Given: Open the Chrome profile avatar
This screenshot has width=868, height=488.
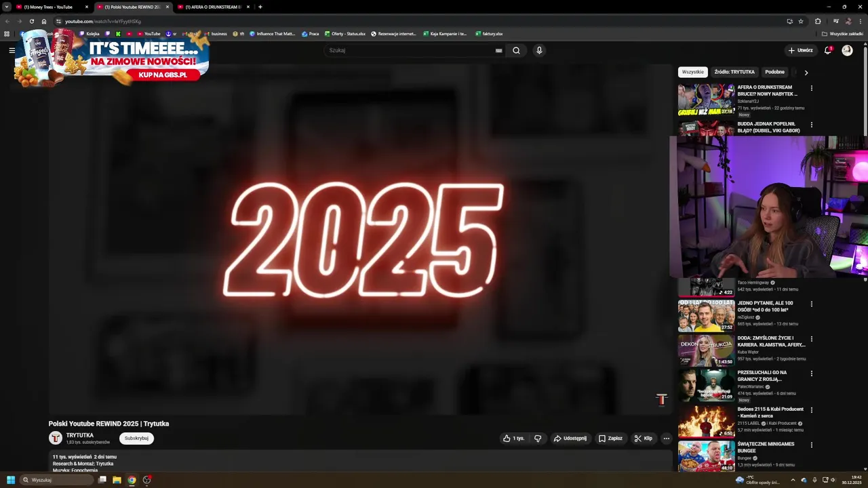Looking at the screenshot, I should (848, 21).
